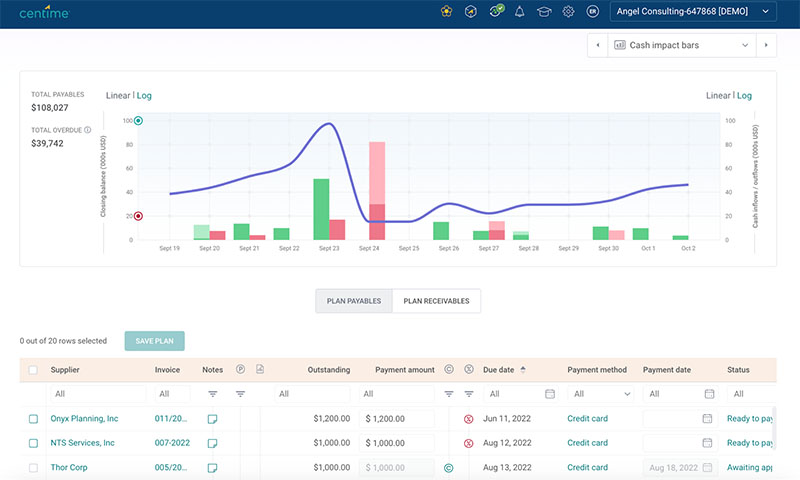Toggle the Due date sort arrow
The width and height of the screenshot is (800, 480).
click(x=523, y=370)
